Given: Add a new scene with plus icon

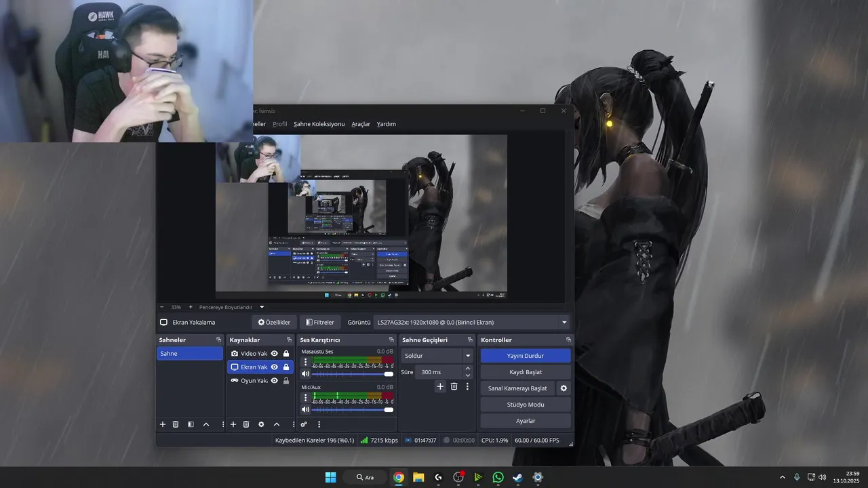Looking at the screenshot, I should 163,424.
